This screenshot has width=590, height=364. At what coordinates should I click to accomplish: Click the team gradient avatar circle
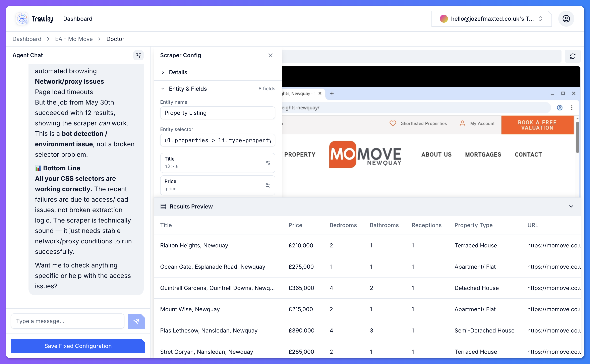coord(444,19)
